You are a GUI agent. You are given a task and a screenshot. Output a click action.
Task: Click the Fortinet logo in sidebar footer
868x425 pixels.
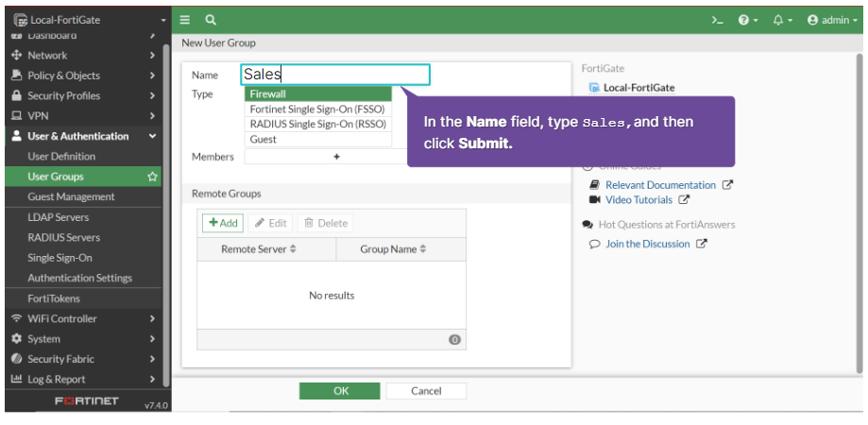(87, 400)
